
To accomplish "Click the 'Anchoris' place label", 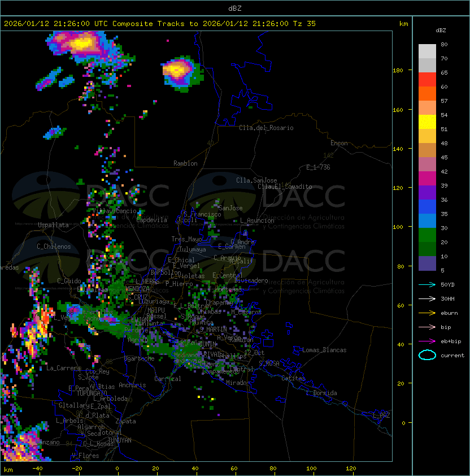I will tap(132, 385).
